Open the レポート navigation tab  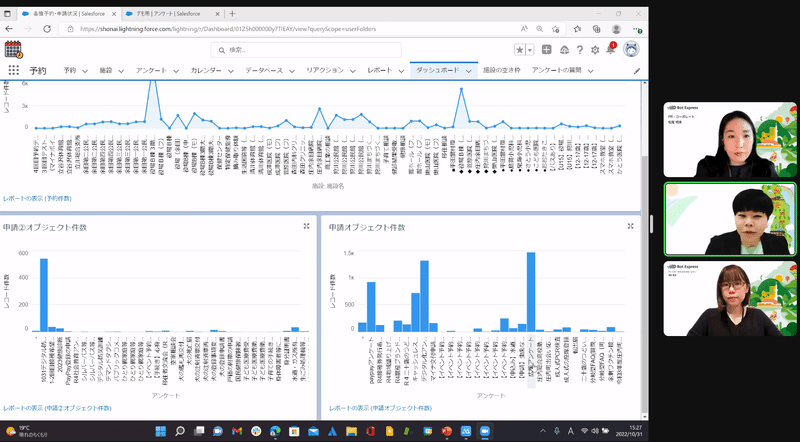(380, 70)
